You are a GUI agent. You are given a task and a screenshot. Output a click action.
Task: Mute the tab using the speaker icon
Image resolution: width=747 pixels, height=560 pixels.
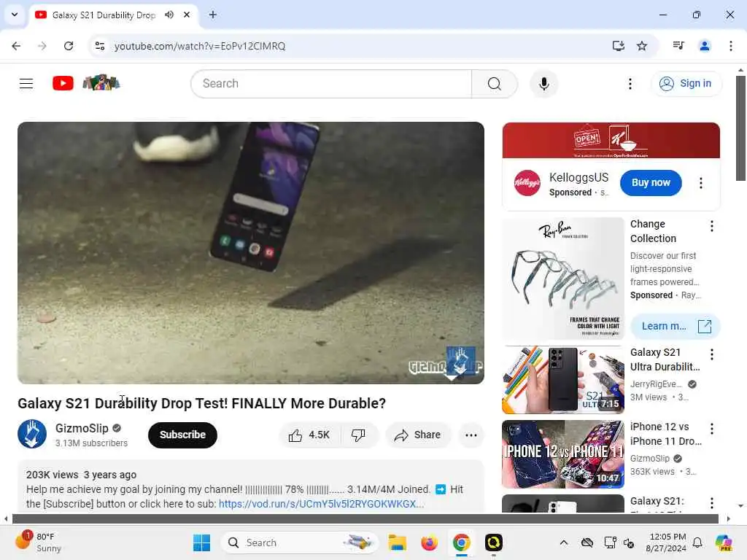(169, 15)
